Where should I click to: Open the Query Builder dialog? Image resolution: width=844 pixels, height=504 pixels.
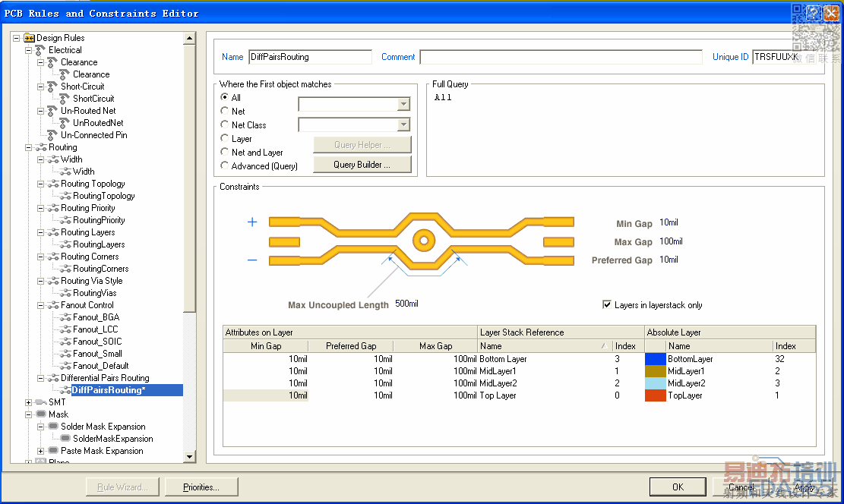(x=362, y=165)
